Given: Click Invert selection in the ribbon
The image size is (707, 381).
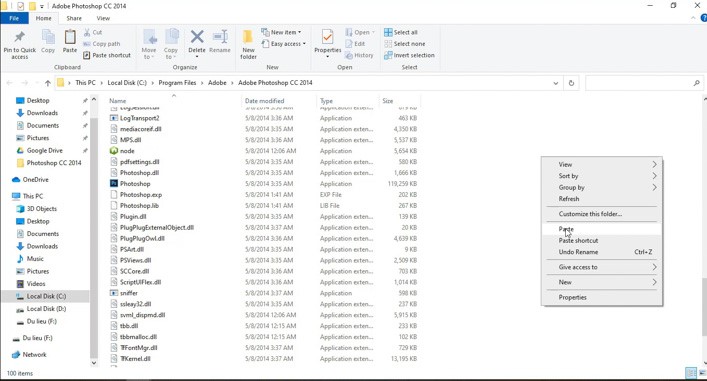Looking at the screenshot, I should [x=409, y=55].
